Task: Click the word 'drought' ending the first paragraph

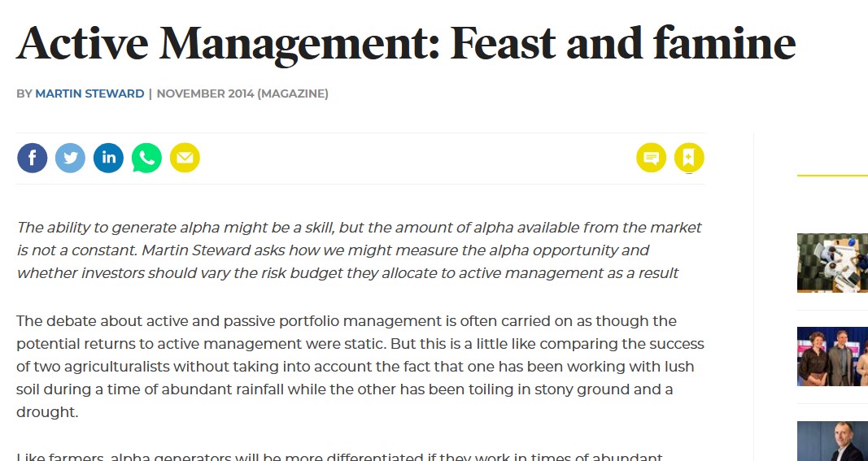Action: tap(46, 412)
